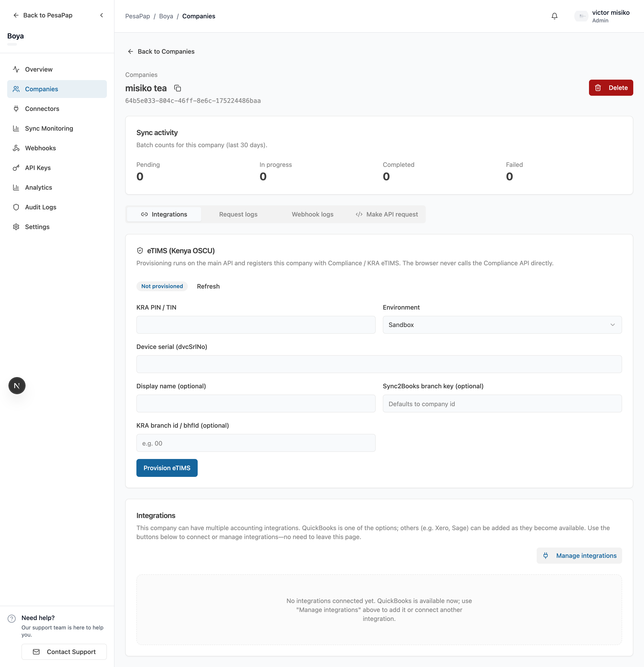Click the Overview pulse icon
Screen dimensions: 644x667
[16, 69]
